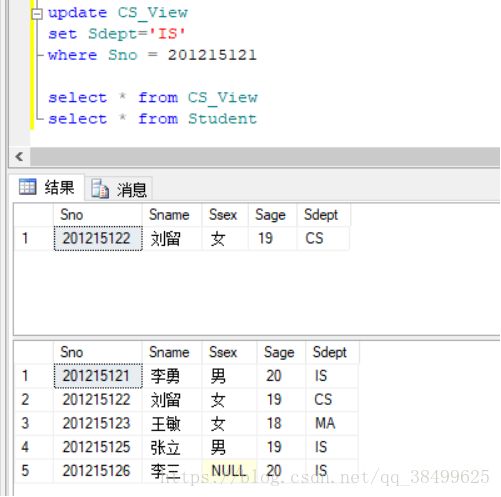Open the 结果 results tab

tap(47, 187)
